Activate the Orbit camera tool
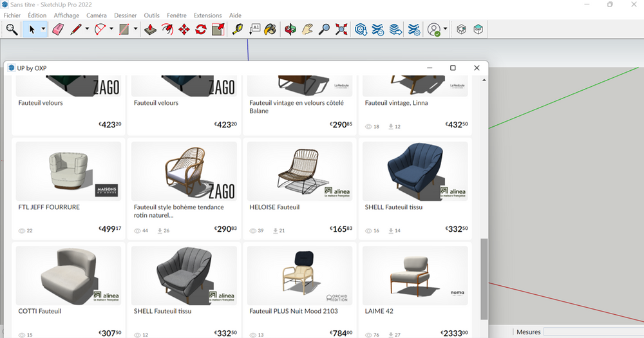The width and height of the screenshot is (644, 338). 290,30
